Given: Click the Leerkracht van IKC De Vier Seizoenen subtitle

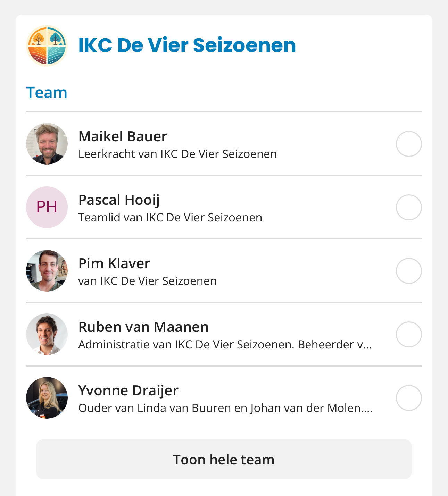Looking at the screenshot, I should [177, 154].
